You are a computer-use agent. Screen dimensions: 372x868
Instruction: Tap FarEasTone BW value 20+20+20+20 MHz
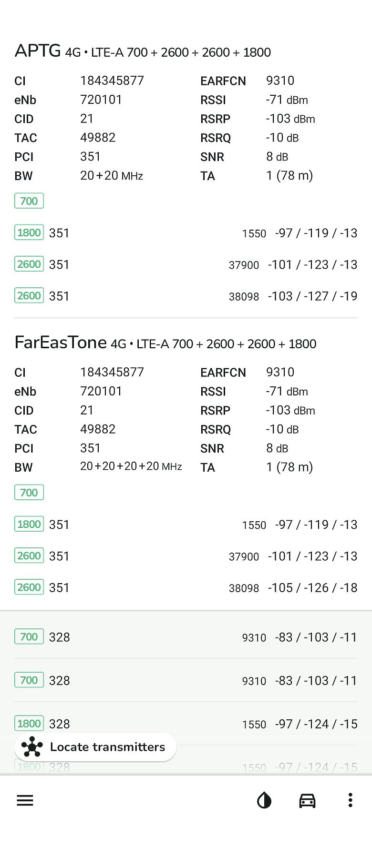[131, 466]
